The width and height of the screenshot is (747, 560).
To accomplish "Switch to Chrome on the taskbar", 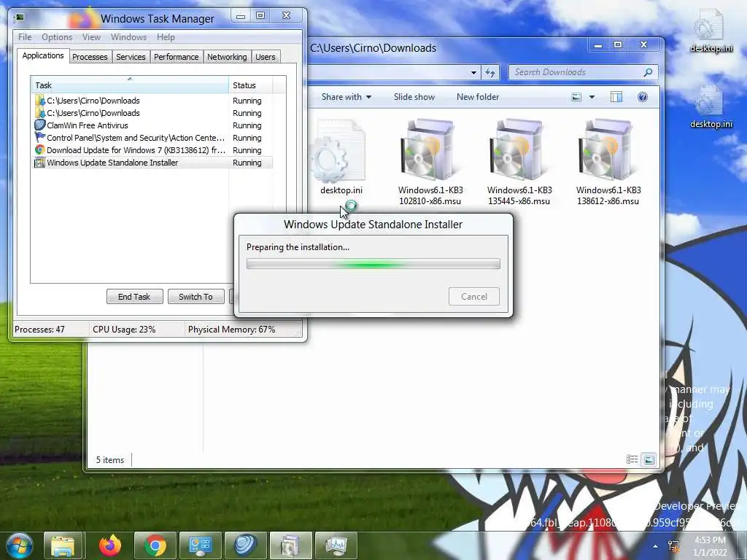I will (x=155, y=545).
